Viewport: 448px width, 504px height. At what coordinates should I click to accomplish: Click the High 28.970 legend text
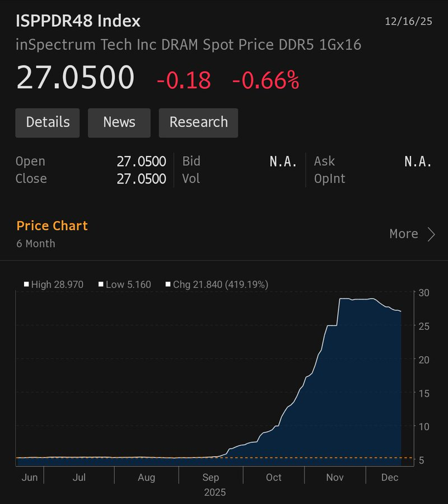pos(57,284)
